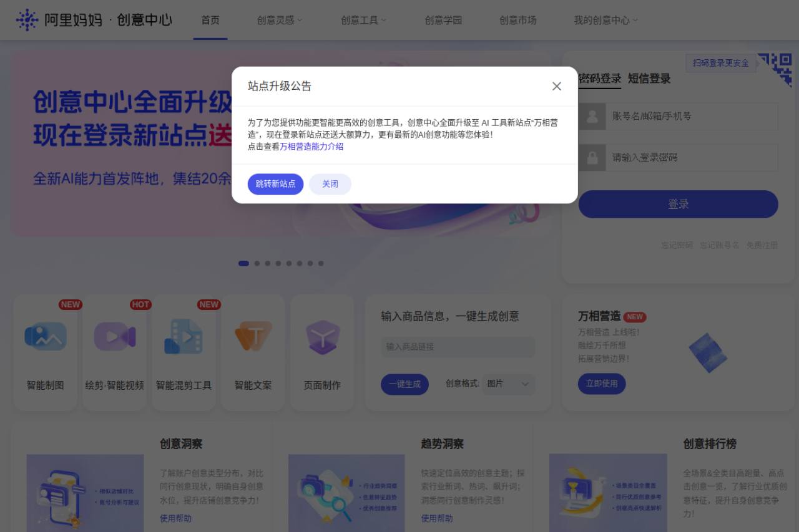This screenshot has height=532, width=799.
Task: Open the 忘记账号名 link
Action: pyautogui.click(x=720, y=245)
